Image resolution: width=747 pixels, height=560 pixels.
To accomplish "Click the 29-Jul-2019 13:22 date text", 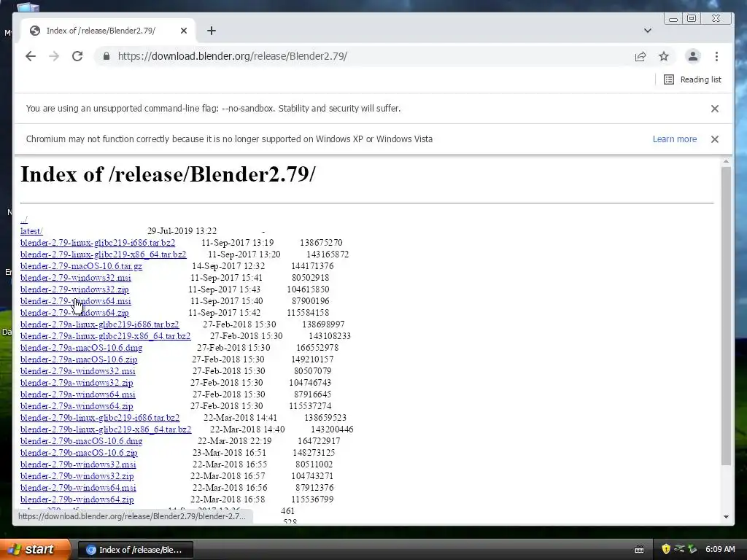I will tap(182, 231).
